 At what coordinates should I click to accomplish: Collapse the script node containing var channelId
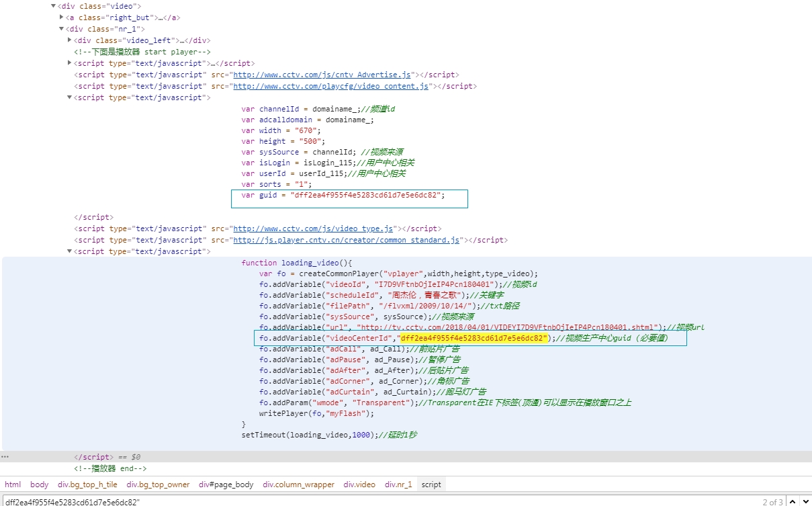click(70, 97)
